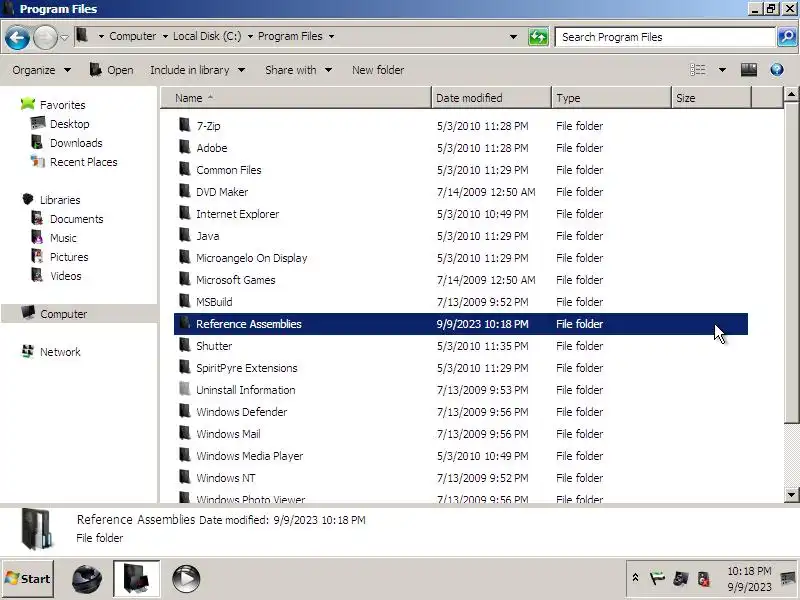The height and width of the screenshot is (600, 800).
Task: Click the search magnifier icon
Action: click(x=787, y=37)
